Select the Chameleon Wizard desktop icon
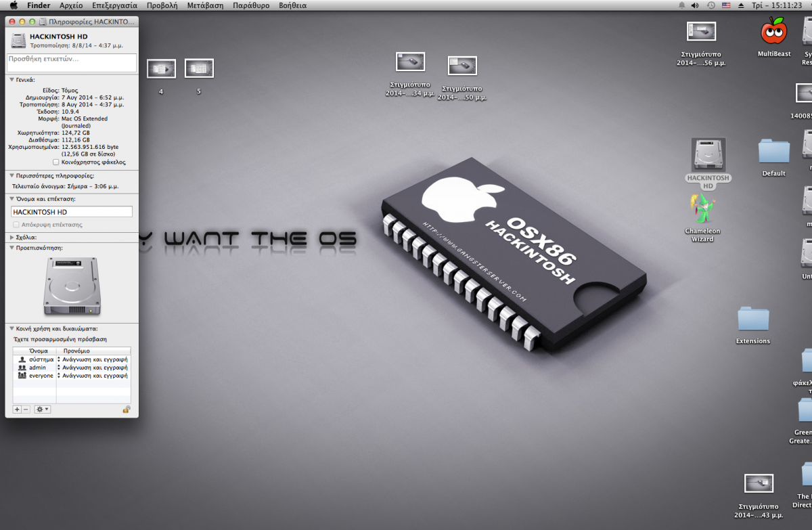The height and width of the screenshot is (530, 812). [702, 208]
